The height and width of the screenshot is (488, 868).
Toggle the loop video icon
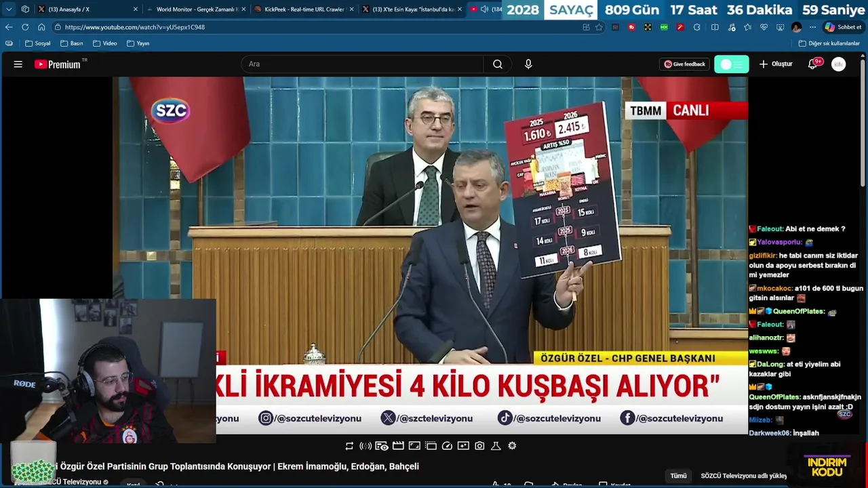click(349, 446)
